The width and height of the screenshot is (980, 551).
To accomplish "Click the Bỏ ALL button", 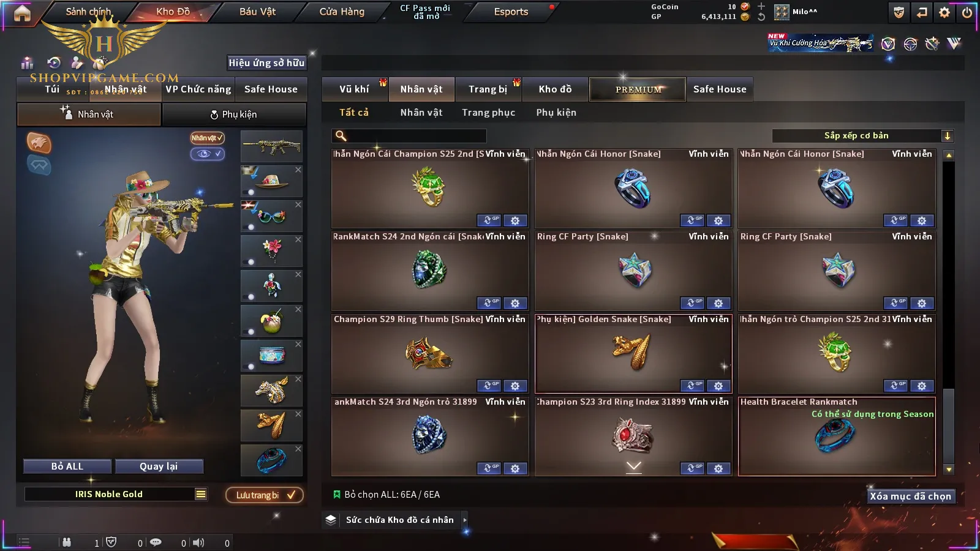I will [67, 467].
